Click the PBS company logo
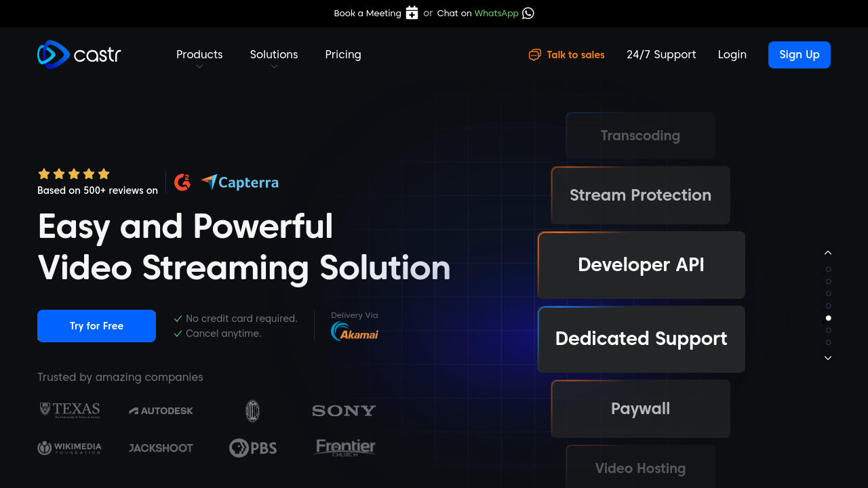The width and height of the screenshot is (868, 488). (253, 448)
